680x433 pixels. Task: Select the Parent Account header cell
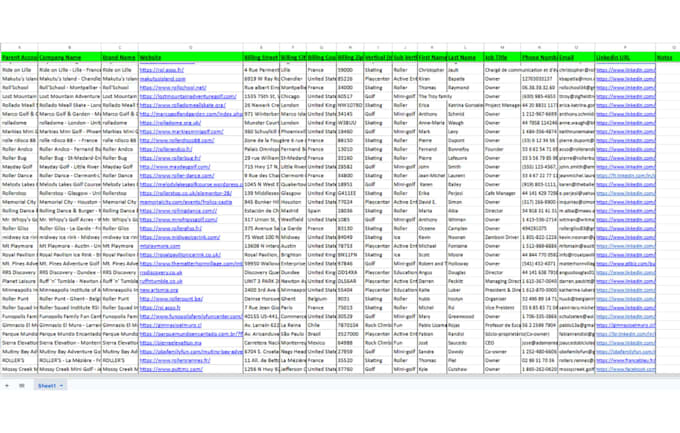tap(19, 57)
